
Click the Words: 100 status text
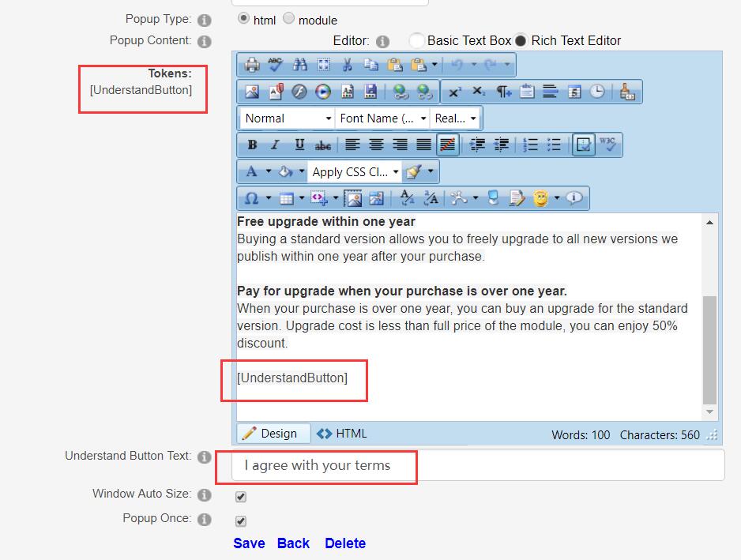point(581,434)
